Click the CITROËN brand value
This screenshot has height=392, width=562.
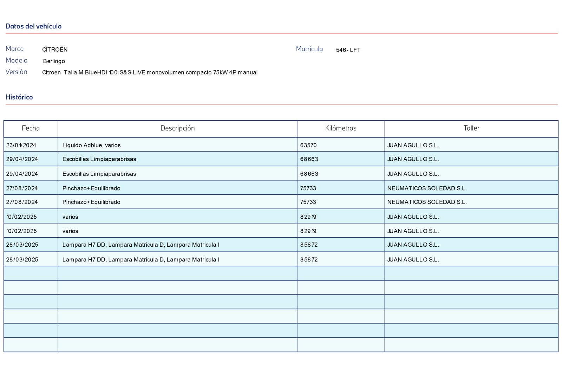coord(55,49)
